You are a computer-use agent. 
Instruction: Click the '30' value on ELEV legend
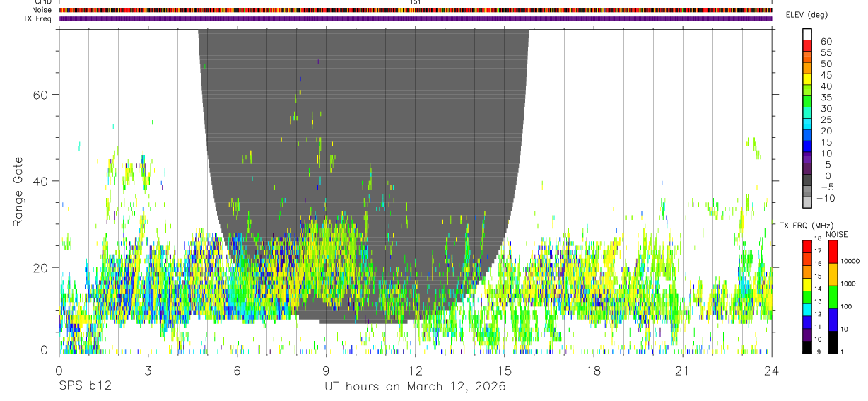[826, 109]
